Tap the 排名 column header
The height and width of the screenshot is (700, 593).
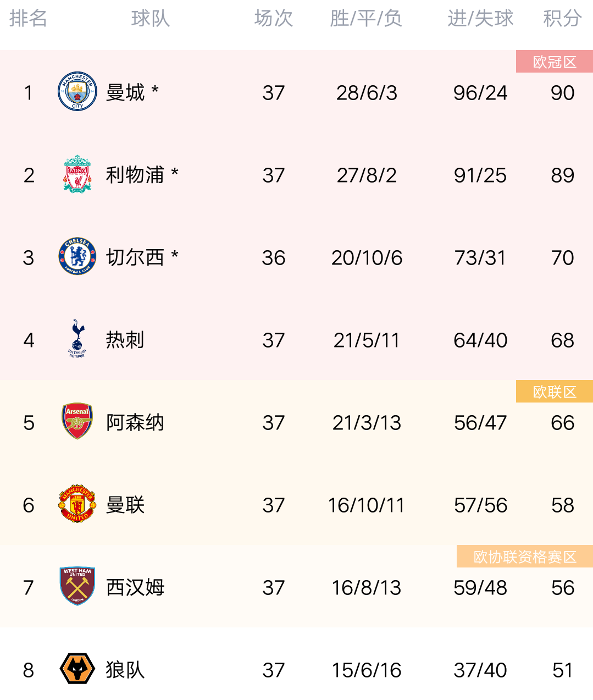point(28,19)
